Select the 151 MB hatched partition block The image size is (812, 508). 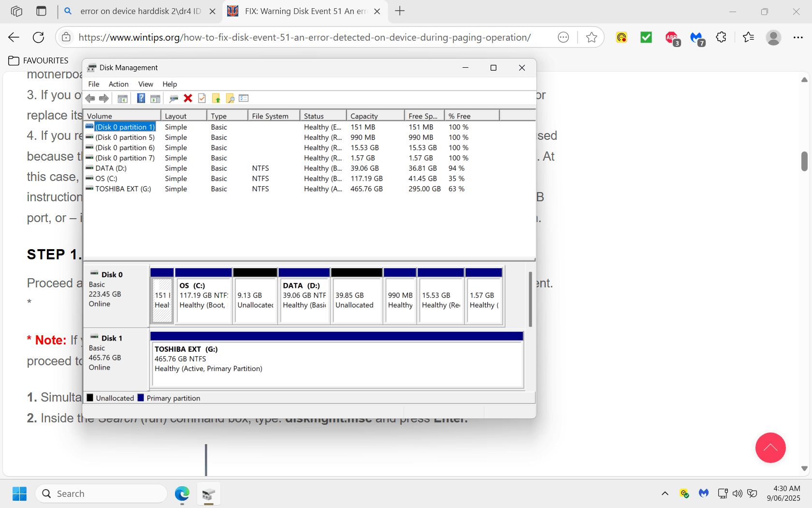pyautogui.click(x=162, y=295)
